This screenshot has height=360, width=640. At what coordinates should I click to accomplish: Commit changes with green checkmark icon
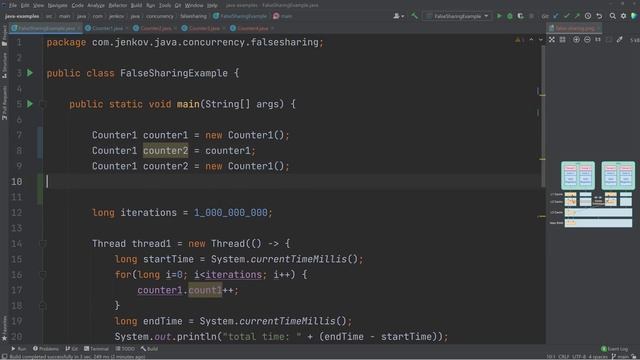(567, 16)
